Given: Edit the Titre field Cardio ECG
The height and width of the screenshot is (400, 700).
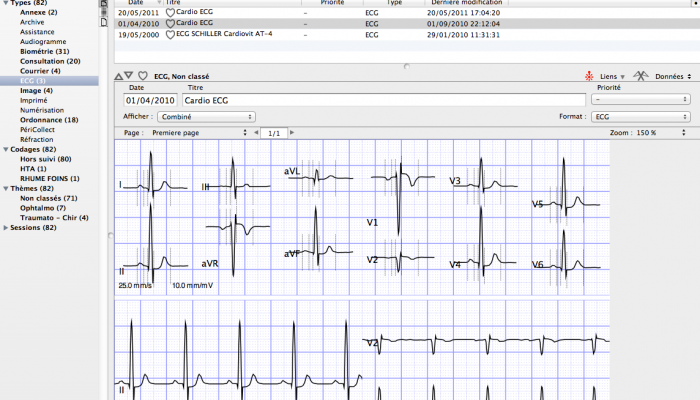Looking at the screenshot, I should (x=384, y=100).
